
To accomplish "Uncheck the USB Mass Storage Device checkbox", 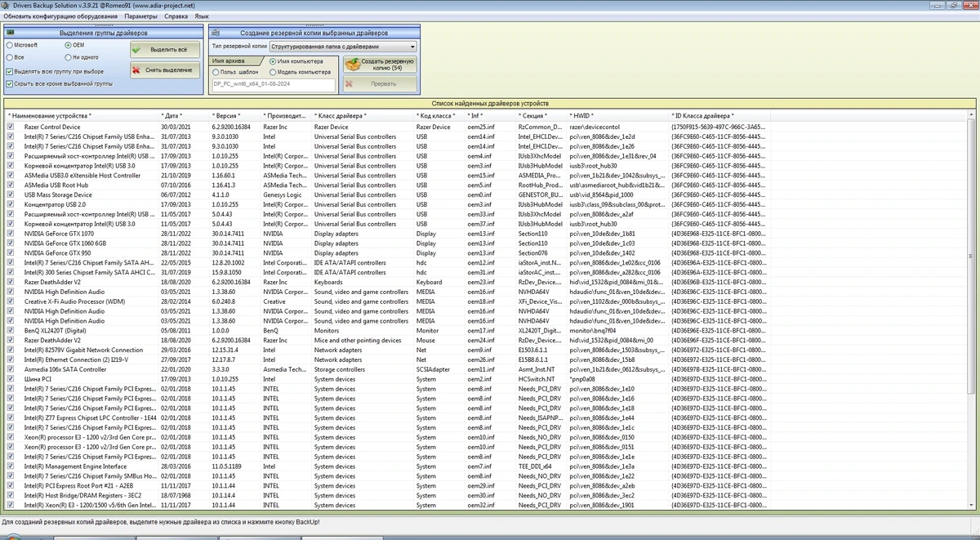I will (x=11, y=194).
